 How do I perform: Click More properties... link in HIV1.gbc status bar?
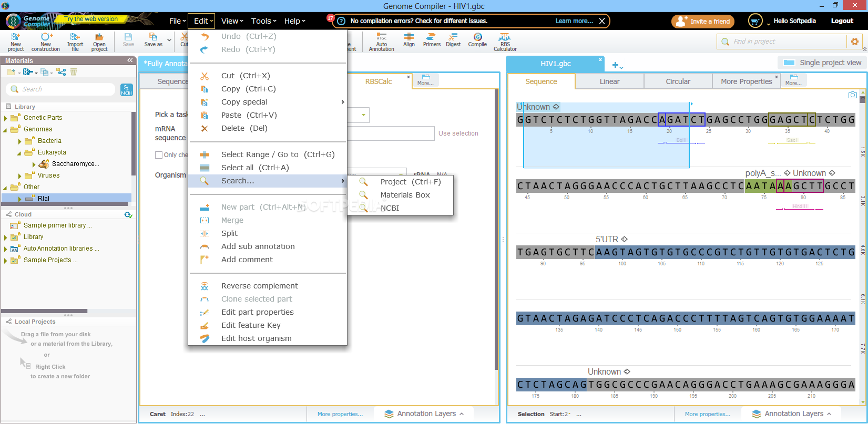(707, 414)
